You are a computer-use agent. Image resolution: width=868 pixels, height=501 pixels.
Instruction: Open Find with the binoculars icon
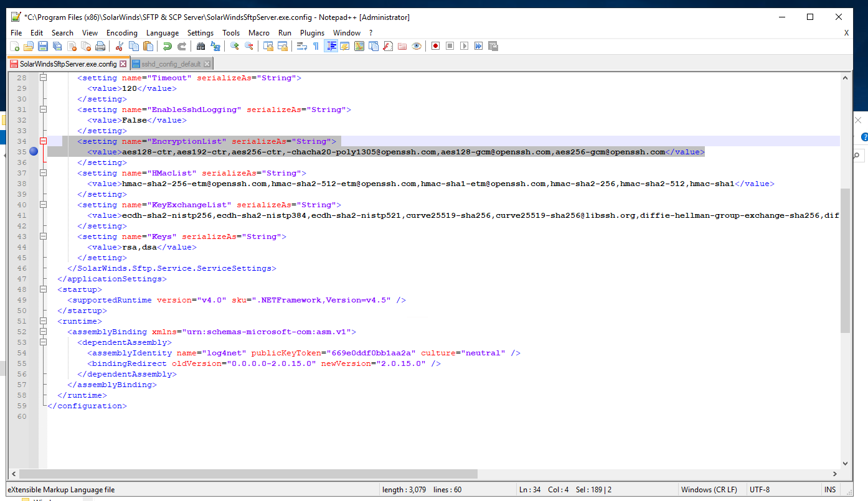200,46
